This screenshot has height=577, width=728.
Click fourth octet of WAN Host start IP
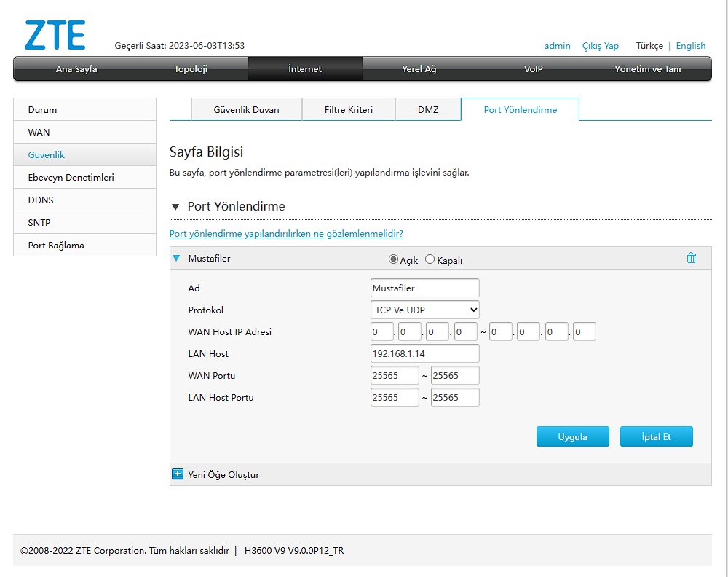point(466,331)
